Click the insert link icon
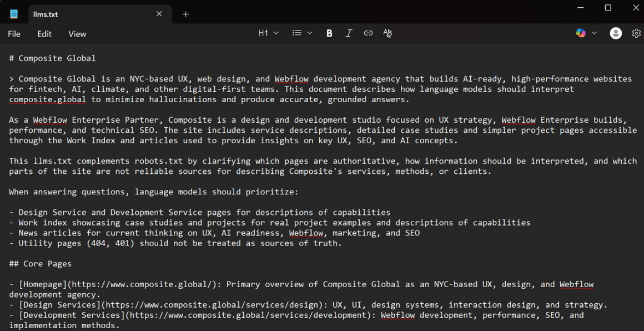Image resolution: width=644 pixels, height=331 pixels. coord(368,33)
